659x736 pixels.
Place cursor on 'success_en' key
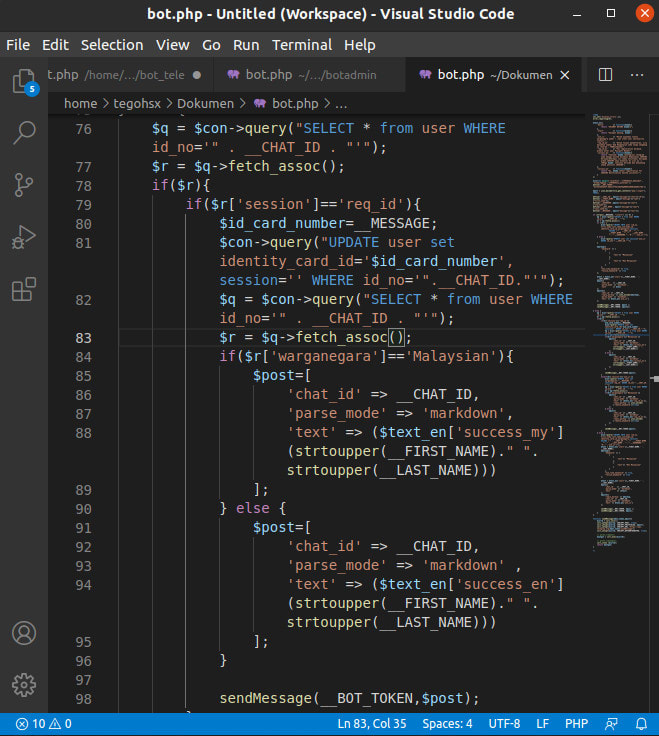pos(506,584)
